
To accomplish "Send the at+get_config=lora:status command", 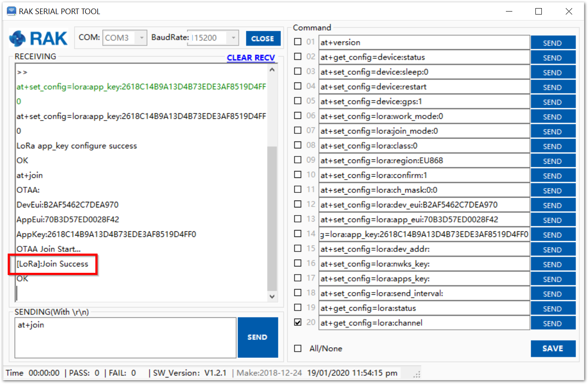I will pos(553,308).
